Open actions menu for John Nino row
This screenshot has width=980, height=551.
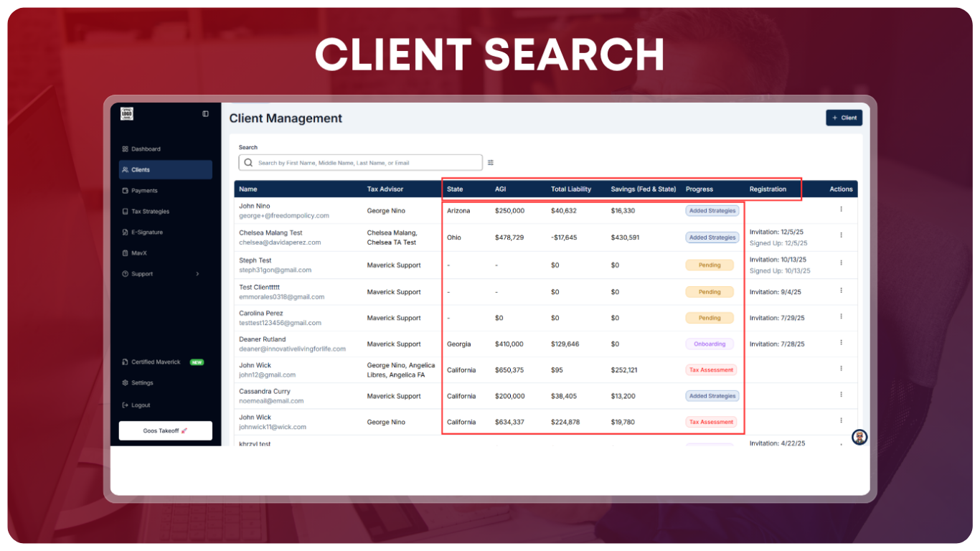click(x=841, y=209)
